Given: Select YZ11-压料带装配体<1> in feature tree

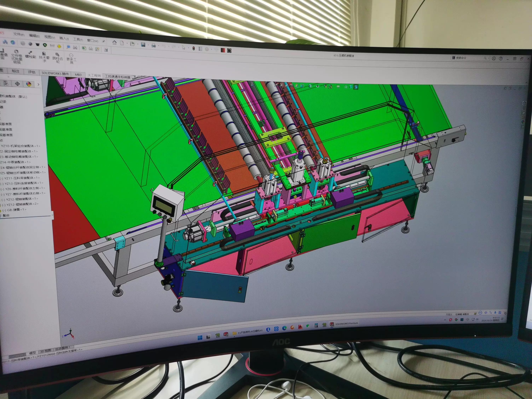Looking at the screenshot, I should pyautogui.click(x=22, y=178).
